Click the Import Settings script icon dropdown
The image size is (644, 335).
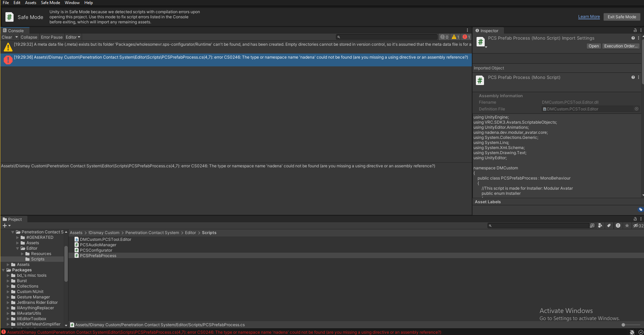tap(481, 42)
